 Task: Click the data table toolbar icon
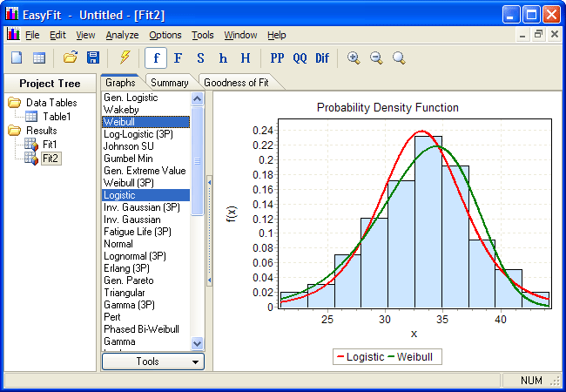(39, 57)
